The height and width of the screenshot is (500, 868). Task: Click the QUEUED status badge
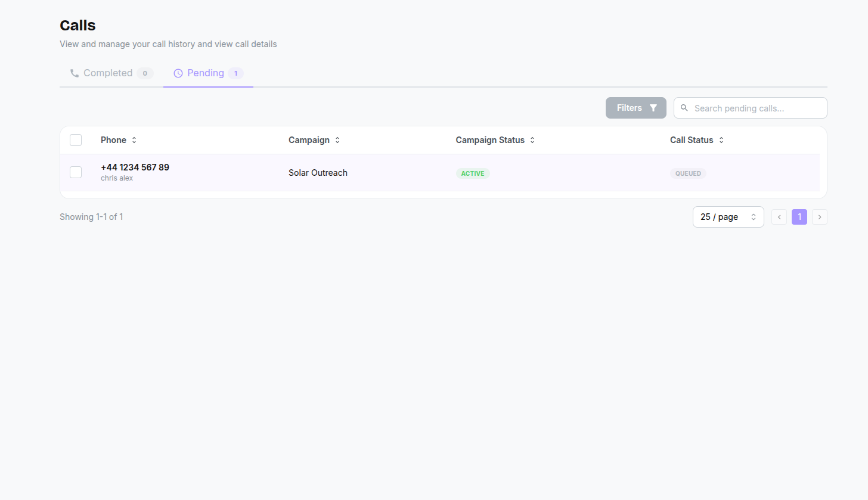click(688, 173)
